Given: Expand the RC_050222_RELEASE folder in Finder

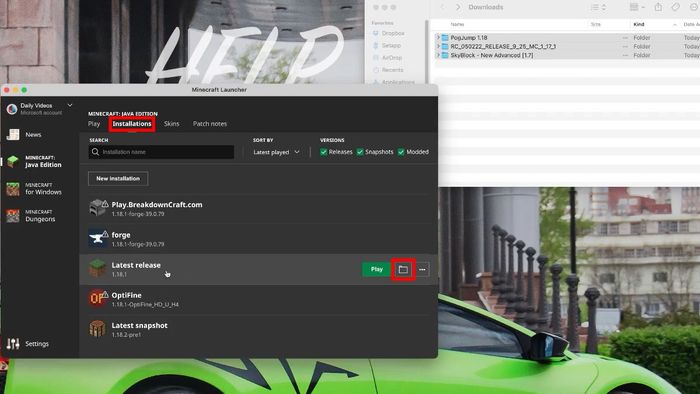Looking at the screenshot, I should [438, 46].
